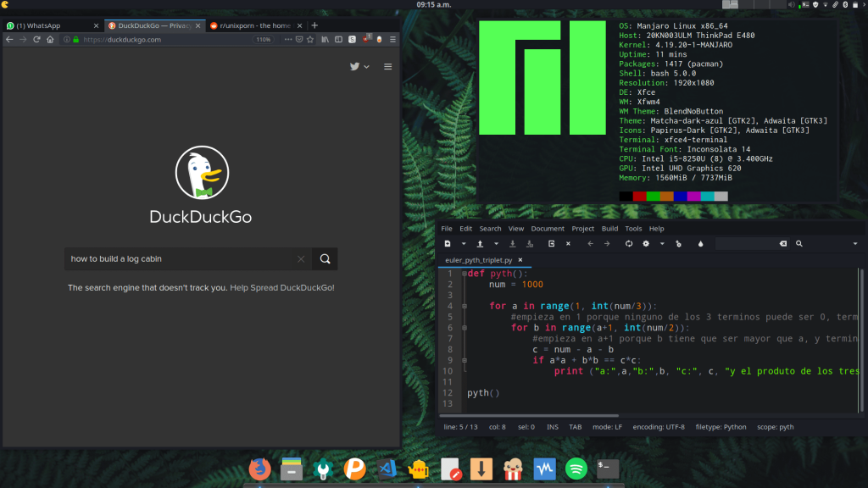Open Visual Studio Code from the dock
This screenshot has width=868, height=488.
[389, 468]
